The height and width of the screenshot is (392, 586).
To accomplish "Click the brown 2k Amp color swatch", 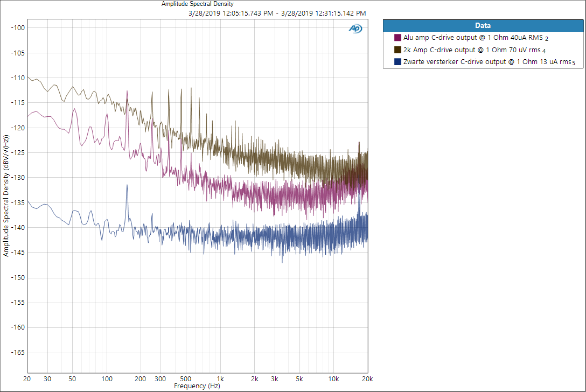I will 397,50.
